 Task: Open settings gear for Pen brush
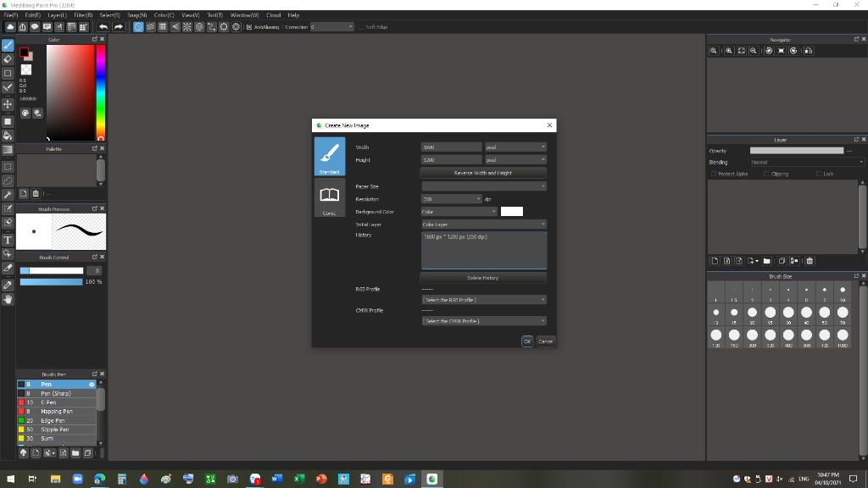pyautogui.click(x=92, y=385)
